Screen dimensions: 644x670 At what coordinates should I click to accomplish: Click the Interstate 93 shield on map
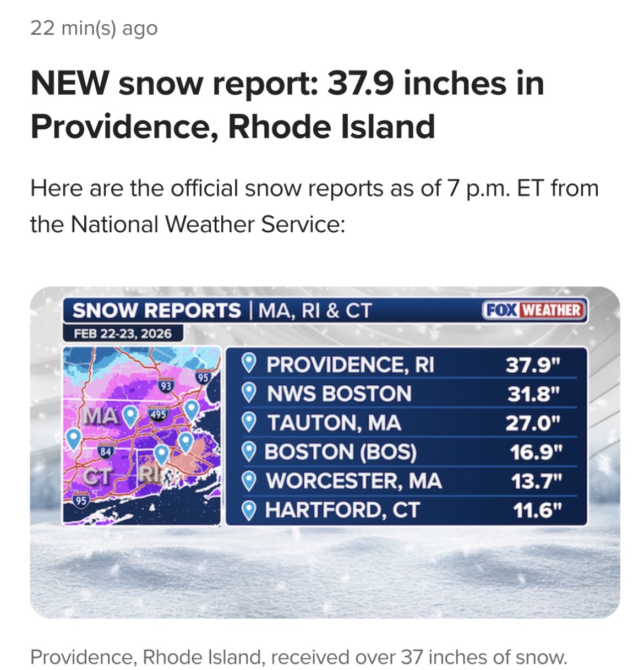point(166,385)
